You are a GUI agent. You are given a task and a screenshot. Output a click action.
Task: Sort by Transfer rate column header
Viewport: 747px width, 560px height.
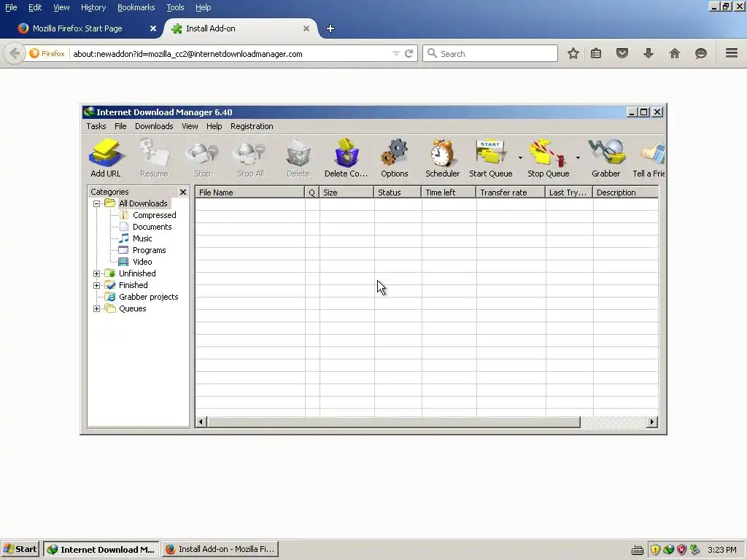click(511, 192)
